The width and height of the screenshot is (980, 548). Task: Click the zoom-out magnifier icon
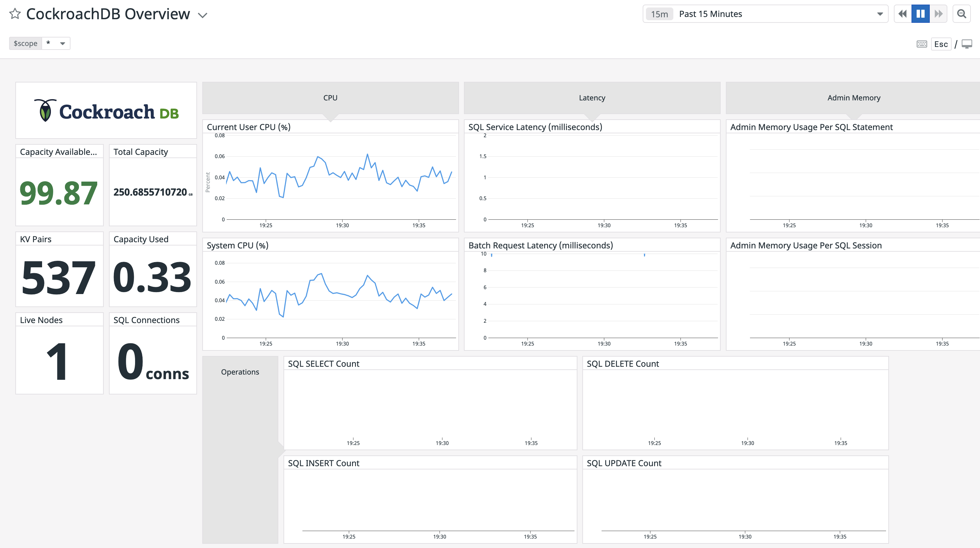(962, 14)
